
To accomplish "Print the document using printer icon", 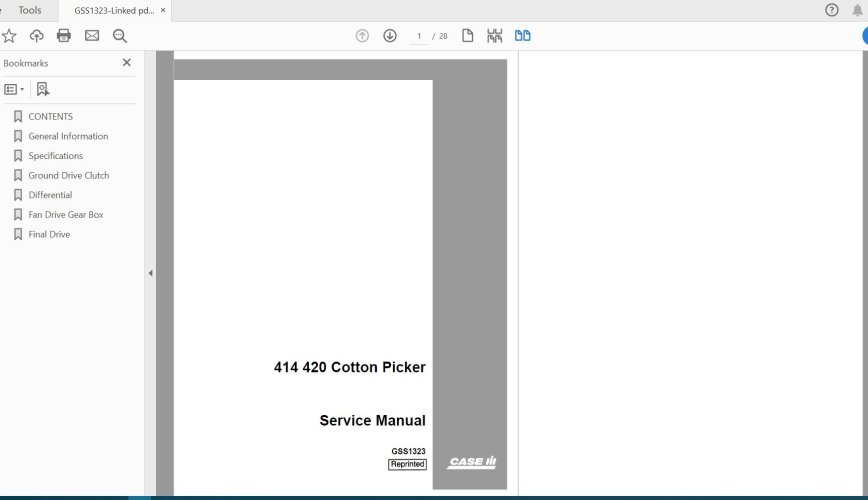I will click(x=64, y=36).
